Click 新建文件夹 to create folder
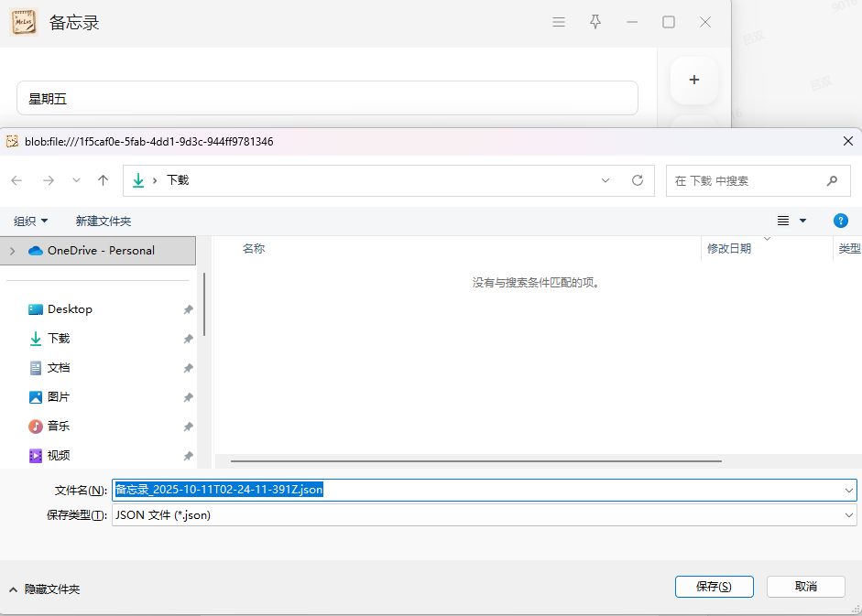This screenshot has height=616, width=862. click(104, 221)
